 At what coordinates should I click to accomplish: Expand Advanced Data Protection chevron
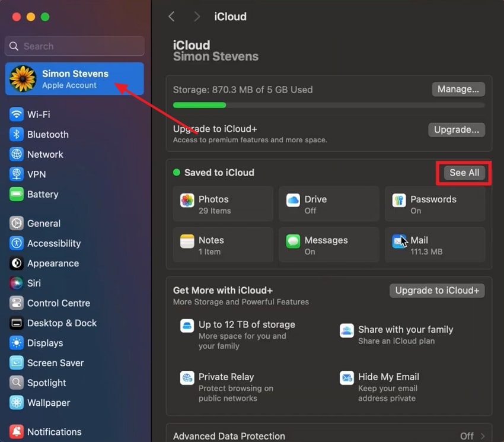pyautogui.click(x=482, y=436)
